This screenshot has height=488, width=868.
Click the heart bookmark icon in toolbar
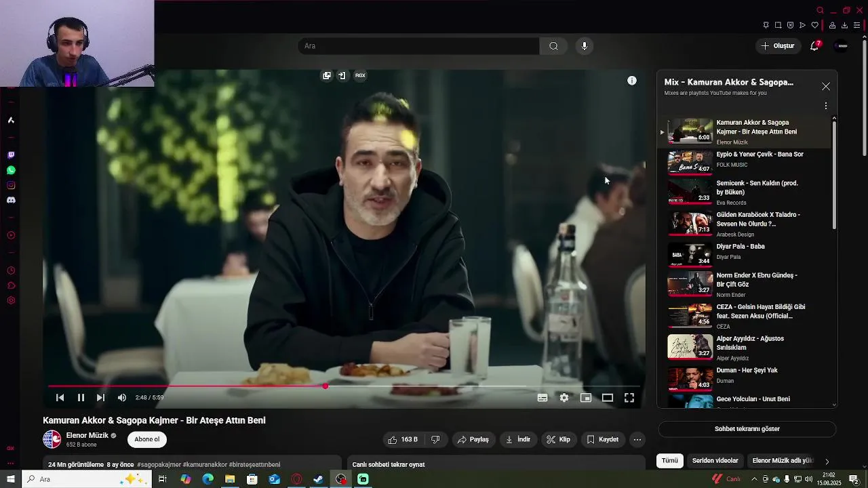tap(814, 25)
